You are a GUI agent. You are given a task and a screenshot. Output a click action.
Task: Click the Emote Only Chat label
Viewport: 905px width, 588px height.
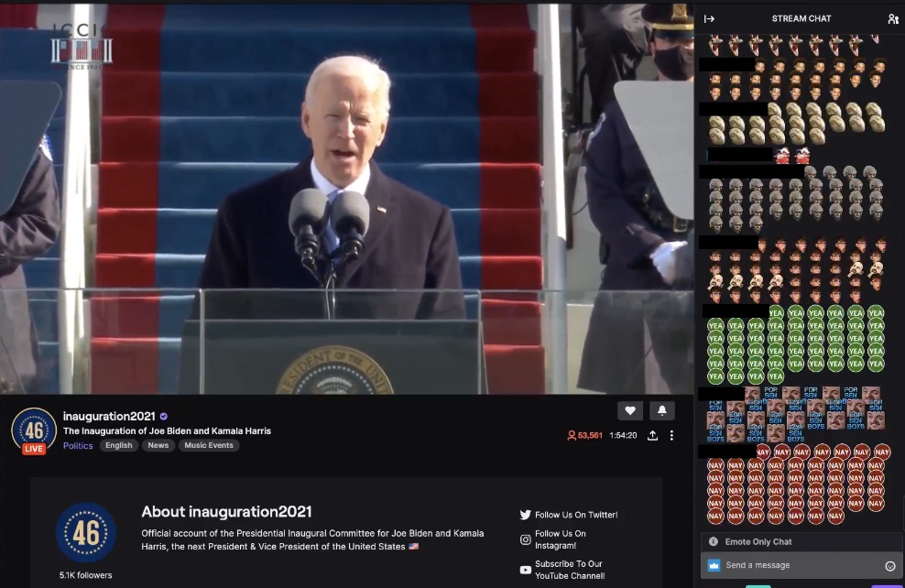[758, 541]
